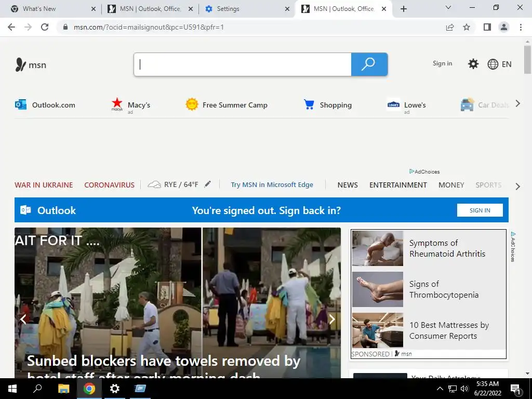
Task: Open SPORTS category
Action: 488,185
